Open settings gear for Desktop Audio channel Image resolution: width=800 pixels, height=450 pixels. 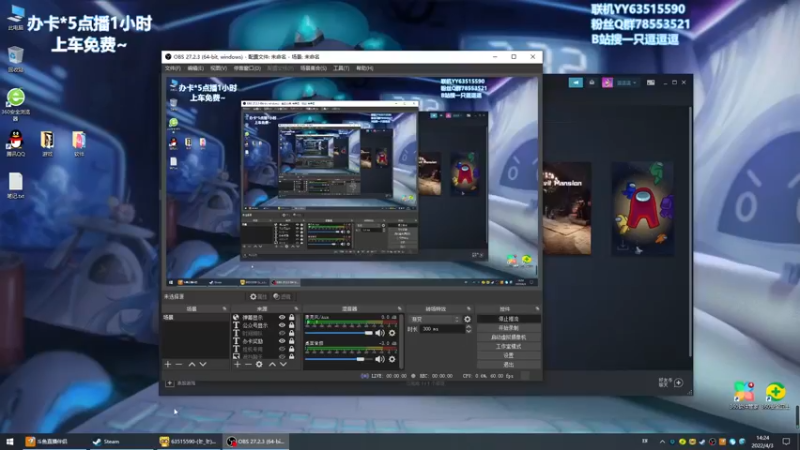[x=392, y=359]
